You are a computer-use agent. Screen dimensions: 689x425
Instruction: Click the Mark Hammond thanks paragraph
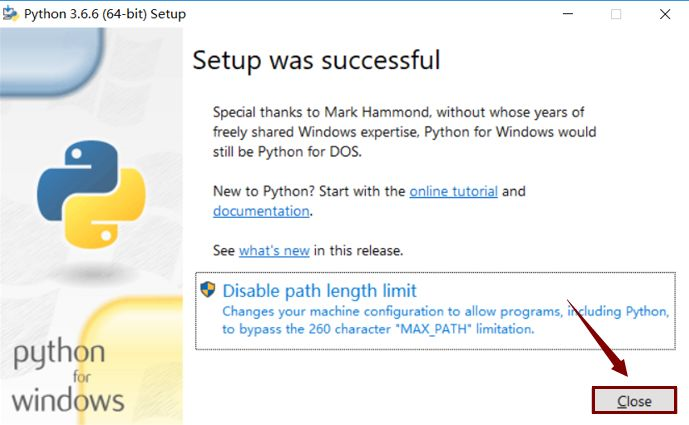pyautogui.click(x=404, y=132)
